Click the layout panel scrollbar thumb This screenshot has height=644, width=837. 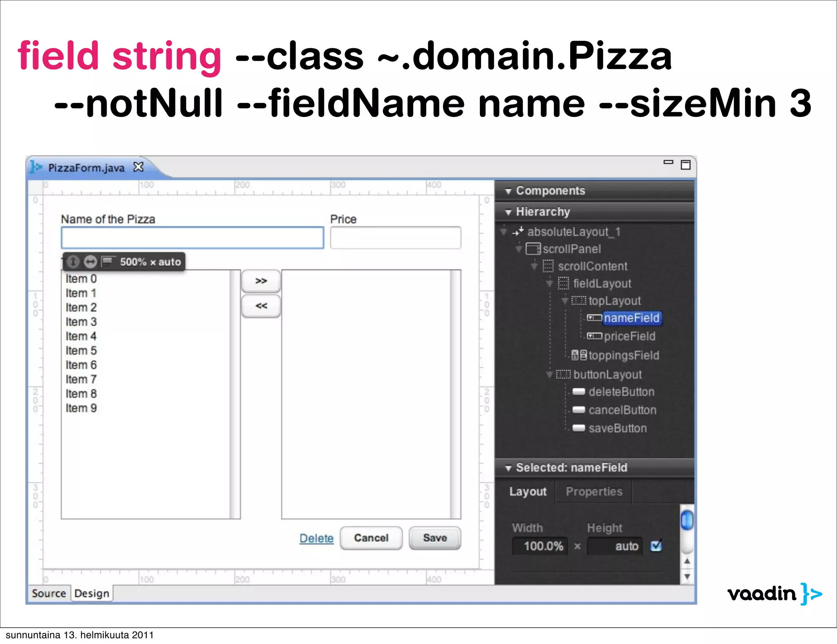click(x=687, y=520)
